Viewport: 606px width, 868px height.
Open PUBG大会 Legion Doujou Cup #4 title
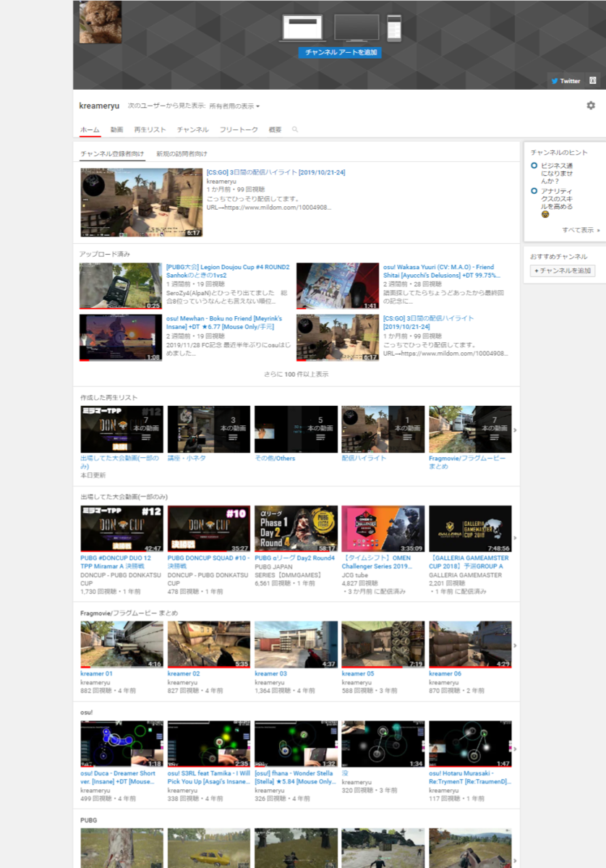[228, 271]
